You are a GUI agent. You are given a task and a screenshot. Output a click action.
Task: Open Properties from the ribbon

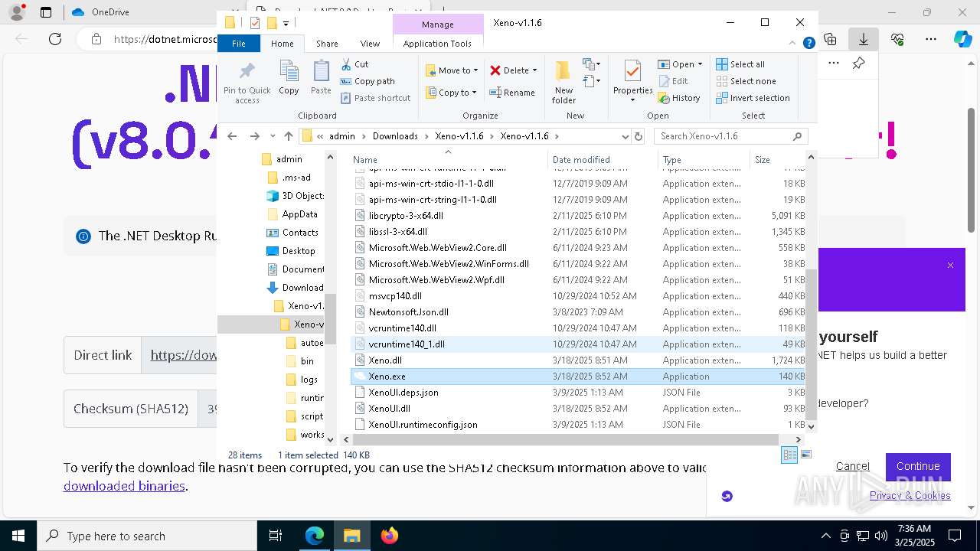[632, 81]
